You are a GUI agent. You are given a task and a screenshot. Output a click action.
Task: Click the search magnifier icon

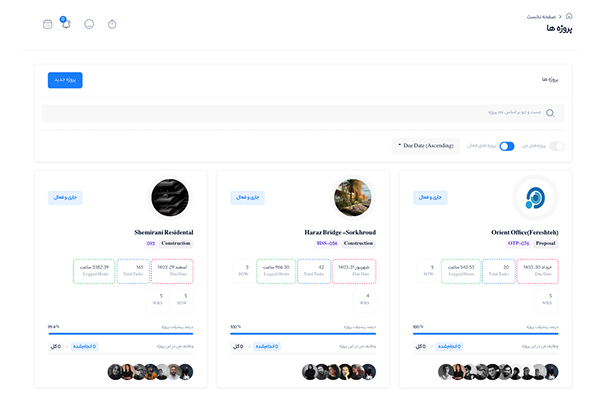550,113
